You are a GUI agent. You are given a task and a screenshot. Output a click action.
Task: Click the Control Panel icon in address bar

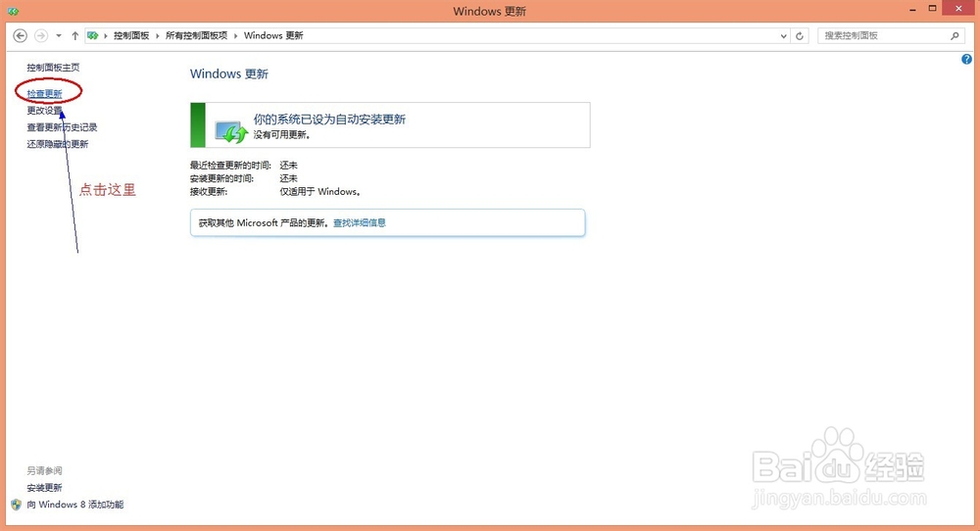pyautogui.click(x=92, y=35)
